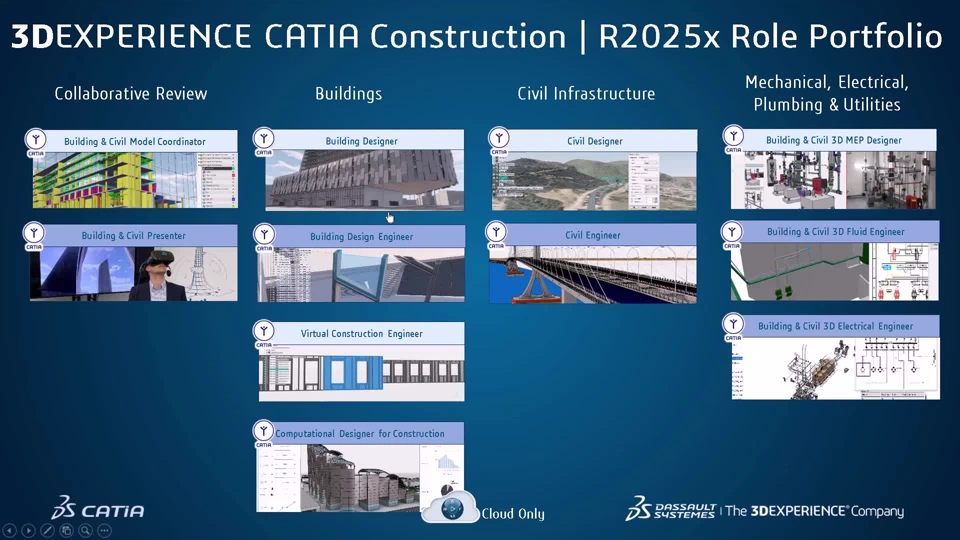Image resolution: width=960 pixels, height=540 pixels.
Task: Open more slideshow options menu
Action: point(104,530)
